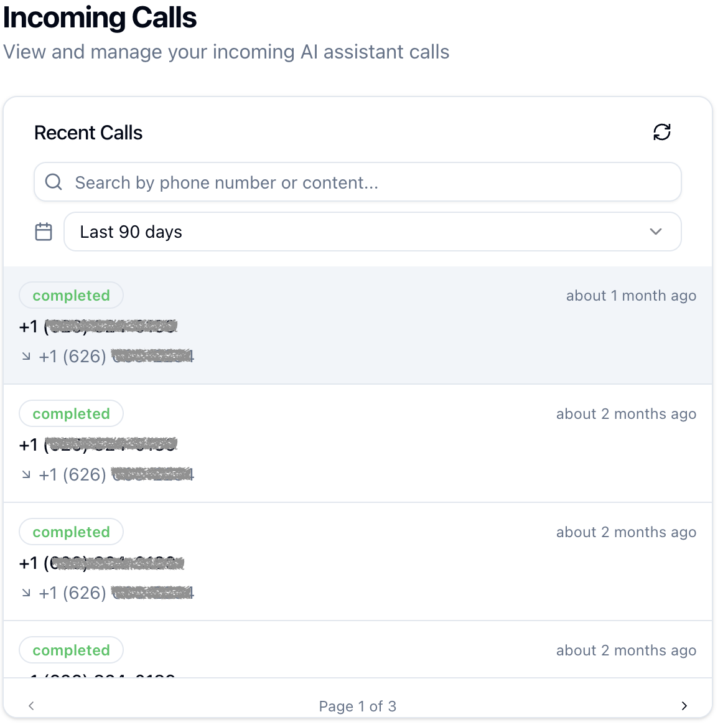Click the incoming call arrow on the first call

26,356
